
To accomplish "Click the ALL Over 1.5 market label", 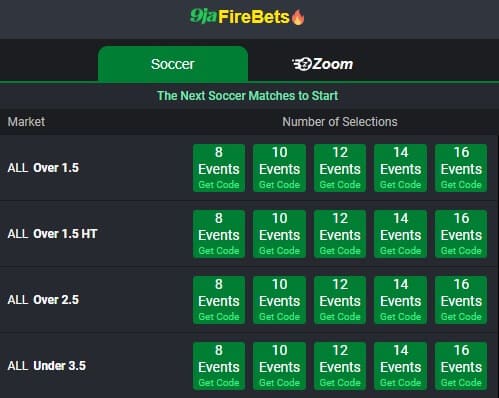I will click(x=43, y=168).
